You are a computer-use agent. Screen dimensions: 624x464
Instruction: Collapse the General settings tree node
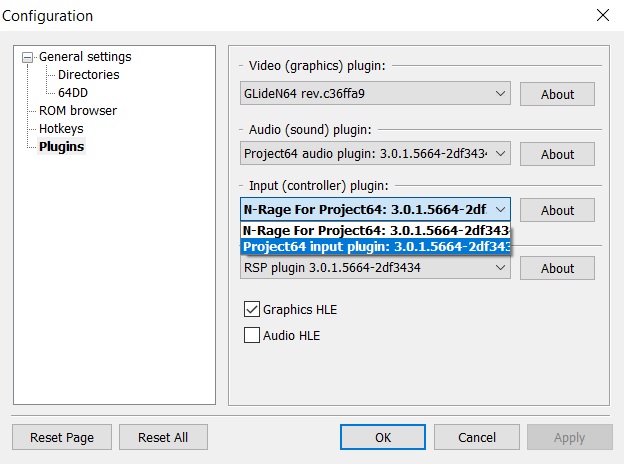pos(28,57)
